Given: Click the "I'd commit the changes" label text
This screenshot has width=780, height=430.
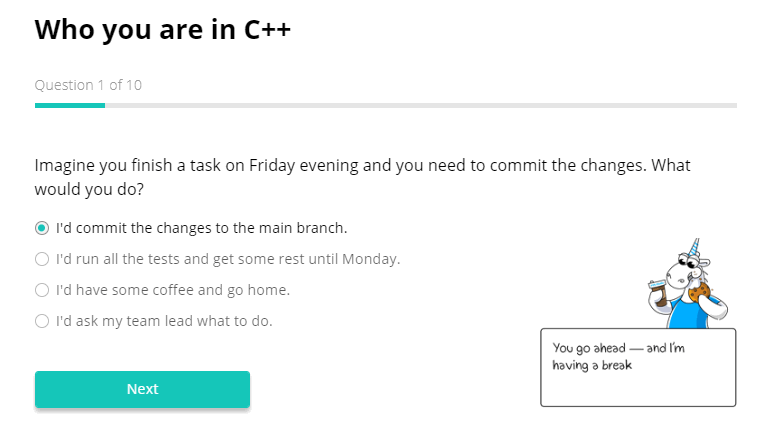Looking at the screenshot, I should pyautogui.click(x=201, y=228).
